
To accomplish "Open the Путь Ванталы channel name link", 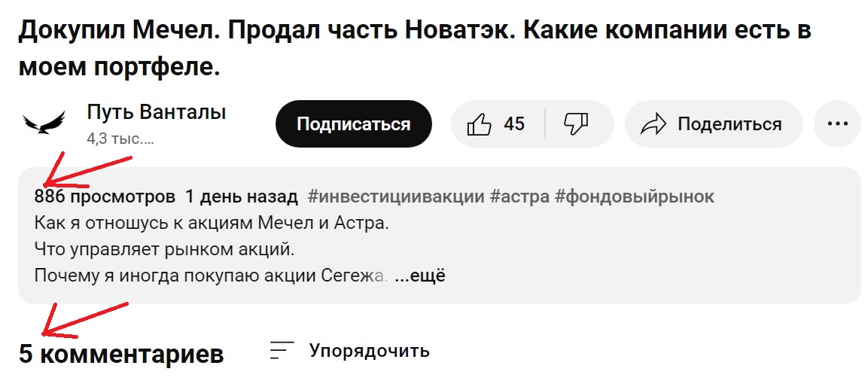I will (x=157, y=113).
